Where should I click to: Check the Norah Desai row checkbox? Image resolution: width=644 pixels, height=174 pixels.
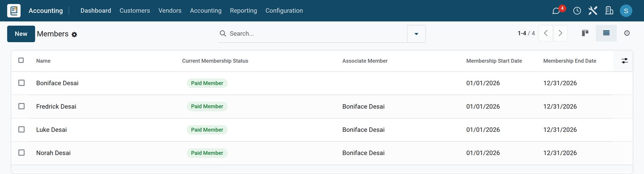coord(21,153)
